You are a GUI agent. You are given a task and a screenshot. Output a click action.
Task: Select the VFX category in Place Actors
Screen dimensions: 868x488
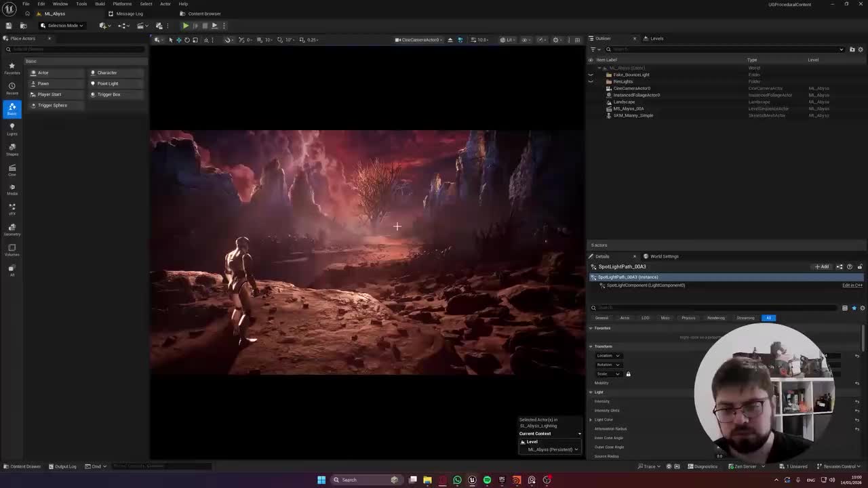[x=12, y=210]
